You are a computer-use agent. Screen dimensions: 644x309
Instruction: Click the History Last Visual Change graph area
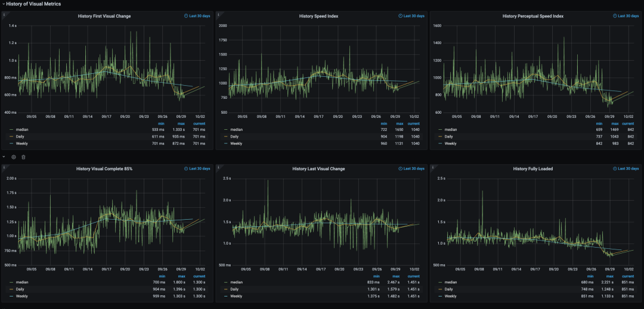(327, 221)
